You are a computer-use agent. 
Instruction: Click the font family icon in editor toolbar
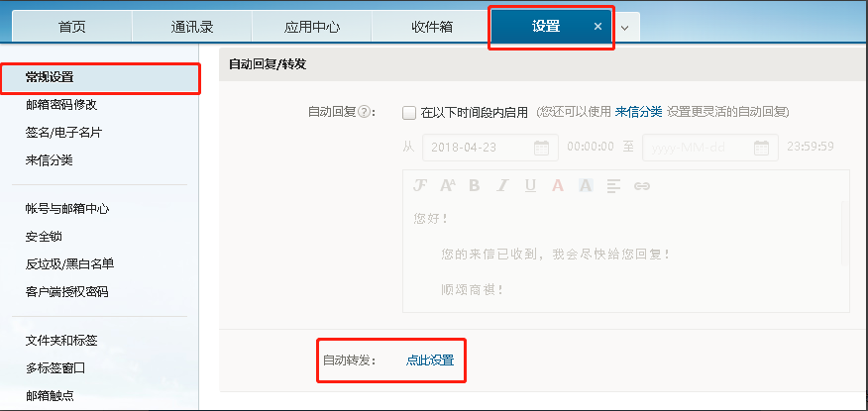click(419, 185)
